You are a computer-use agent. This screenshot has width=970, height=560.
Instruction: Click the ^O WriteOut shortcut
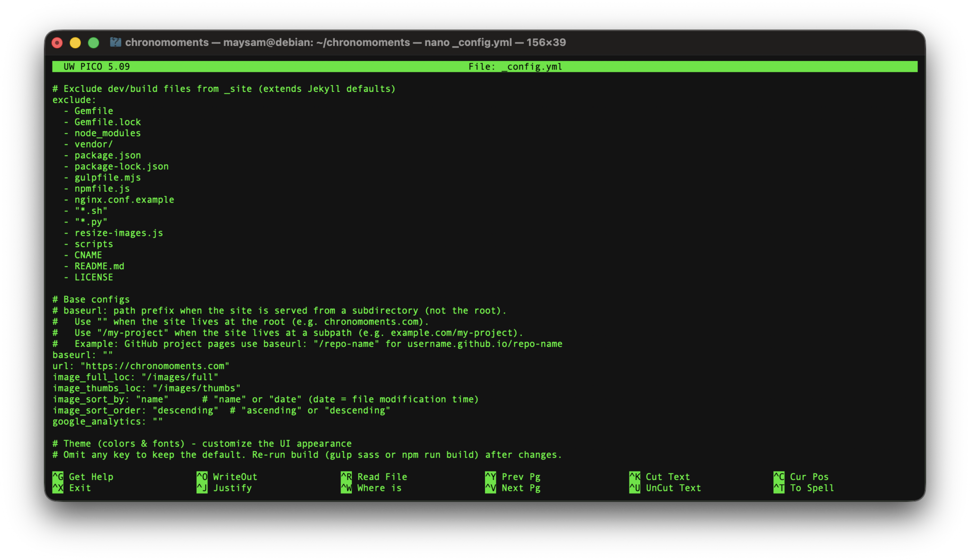[x=227, y=477]
